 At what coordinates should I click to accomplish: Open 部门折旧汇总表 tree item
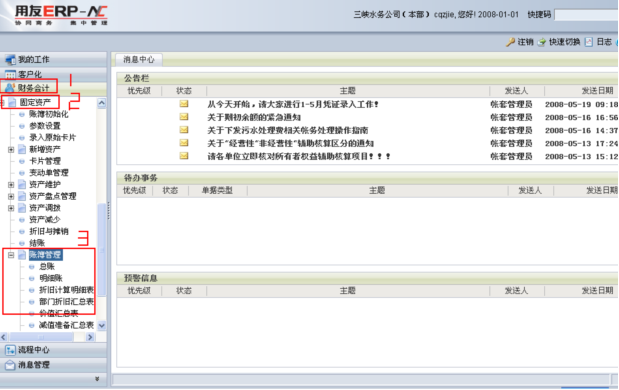[66, 302]
